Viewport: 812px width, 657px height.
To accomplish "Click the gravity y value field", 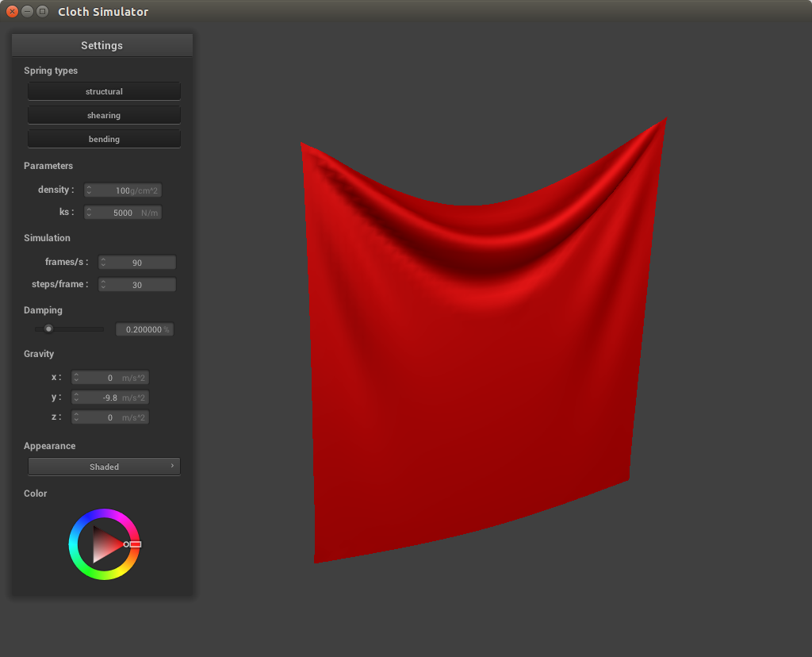I will pos(110,398).
